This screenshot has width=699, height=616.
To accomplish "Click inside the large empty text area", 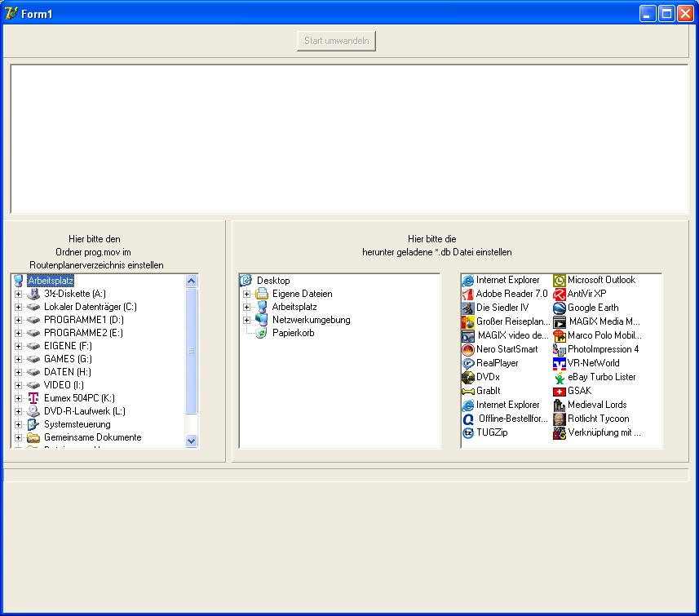I will [x=349, y=139].
